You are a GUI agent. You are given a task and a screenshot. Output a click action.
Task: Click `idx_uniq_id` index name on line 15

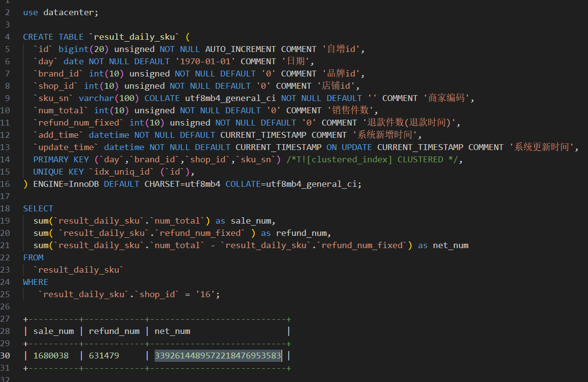pos(121,172)
